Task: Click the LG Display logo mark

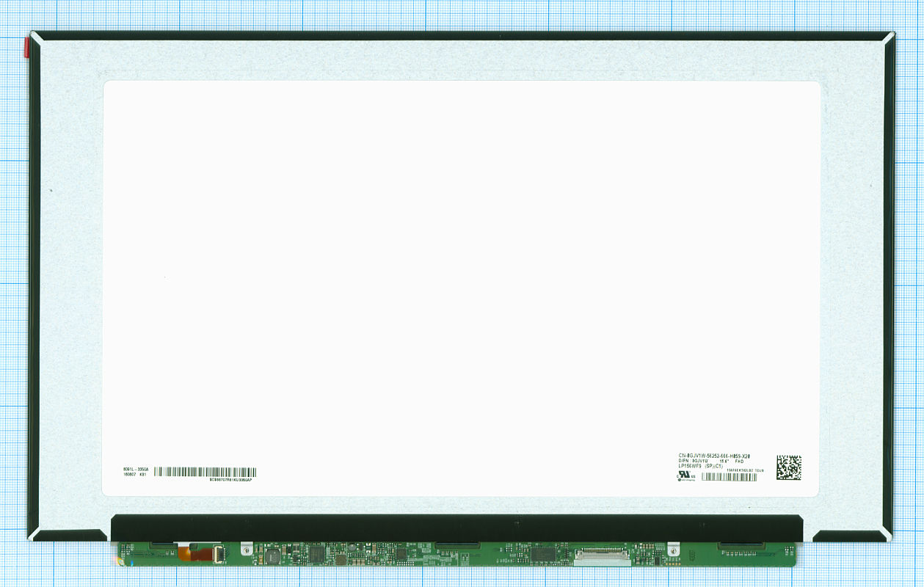Action: pos(686,480)
